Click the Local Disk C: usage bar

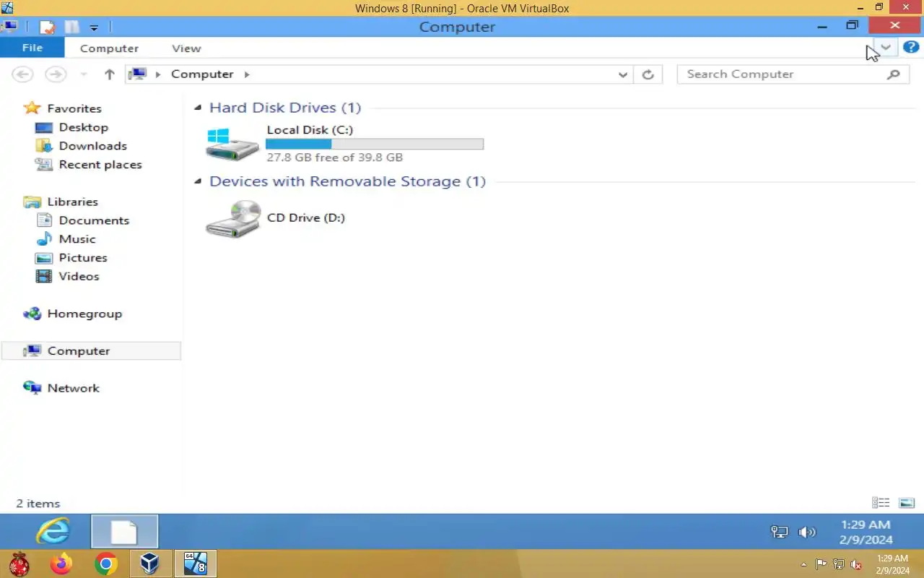375,144
